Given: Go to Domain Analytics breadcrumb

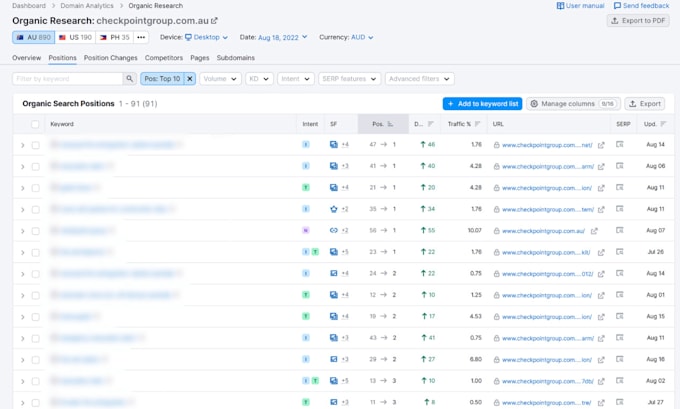Looking at the screenshot, I should coord(87,6).
